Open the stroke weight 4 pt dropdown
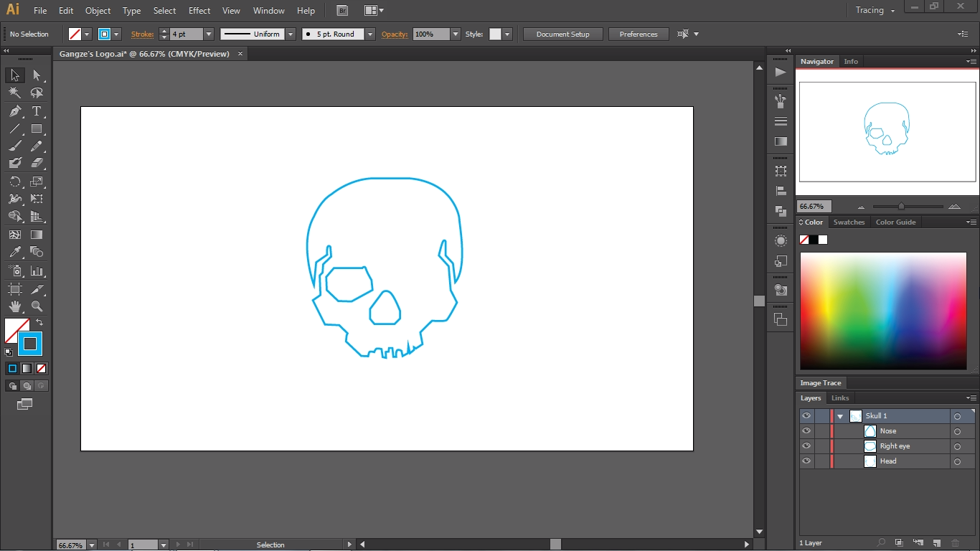 point(209,34)
